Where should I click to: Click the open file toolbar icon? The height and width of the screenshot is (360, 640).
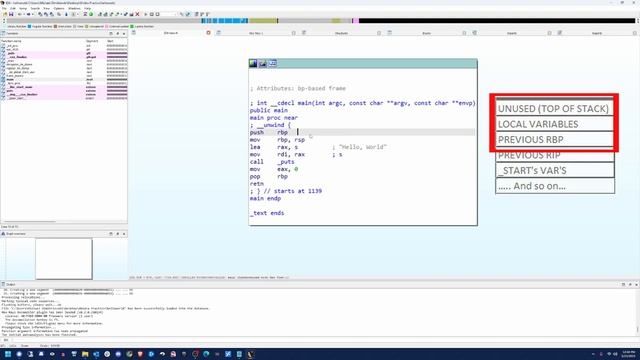pyautogui.click(x=5, y=14)
